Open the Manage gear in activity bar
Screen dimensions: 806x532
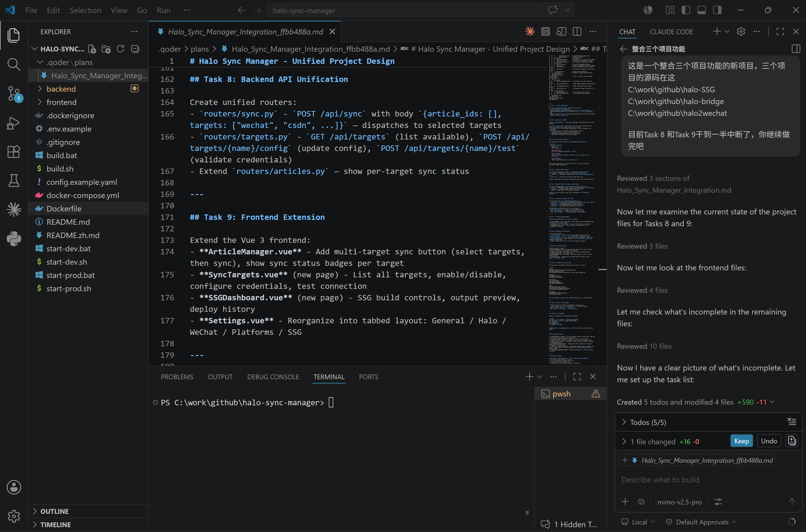coord(14,516)
